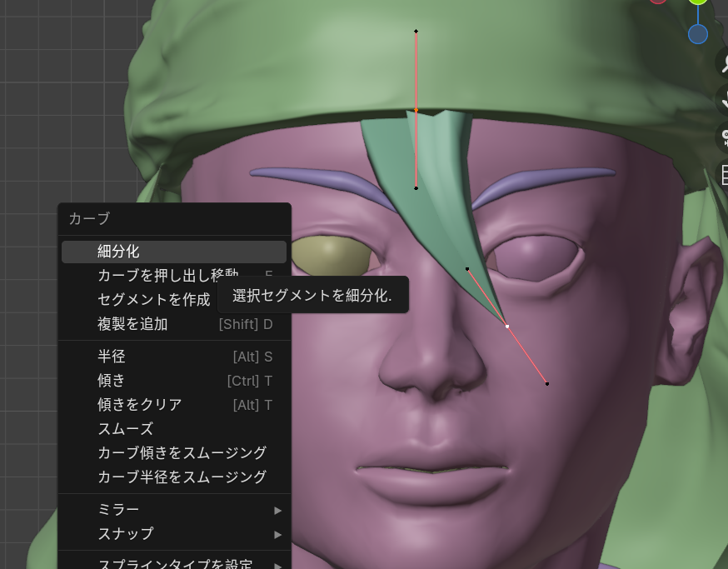Viewport: 728px width, 569px height.
Task: Expand スプラインタイプを設定 submenu
Action: pos(174,563)
